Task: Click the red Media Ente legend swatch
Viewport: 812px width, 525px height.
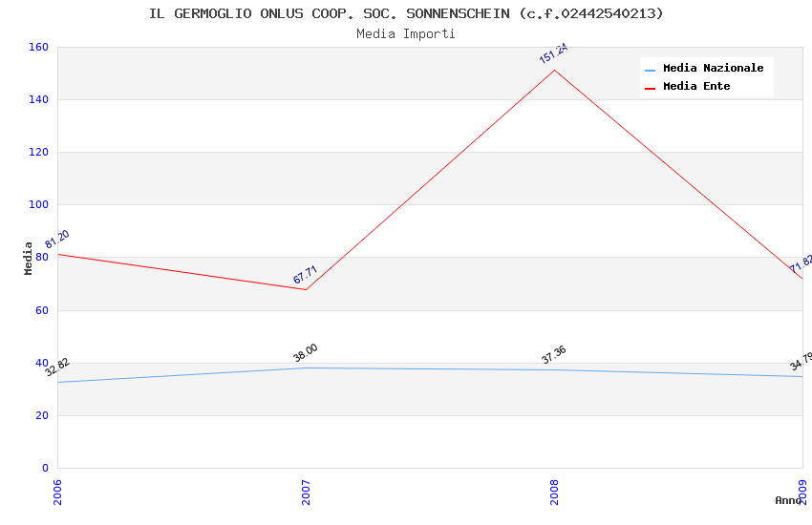Action: pyautogui.click(x=650, y=89)
